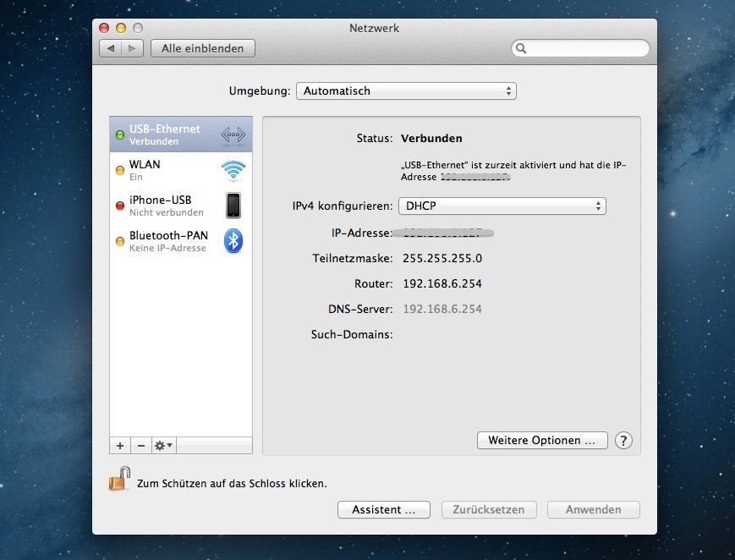Select the USB-Ethernet service

click(x=181, y=135)
